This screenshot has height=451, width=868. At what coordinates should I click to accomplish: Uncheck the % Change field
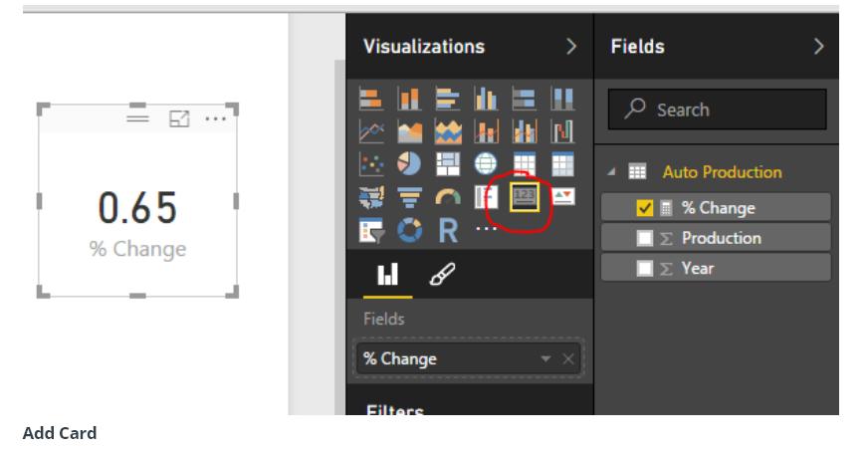(x=645, y=208)
